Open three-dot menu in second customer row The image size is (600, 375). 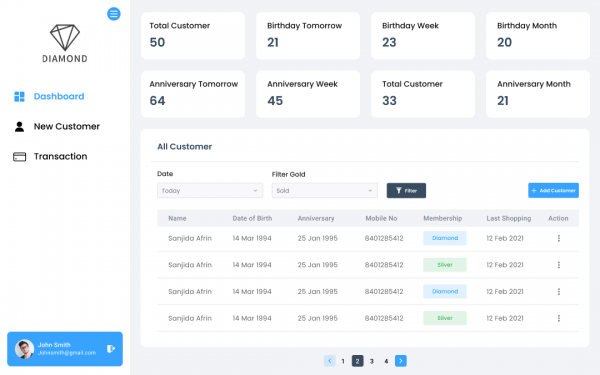tap(559, 265)
